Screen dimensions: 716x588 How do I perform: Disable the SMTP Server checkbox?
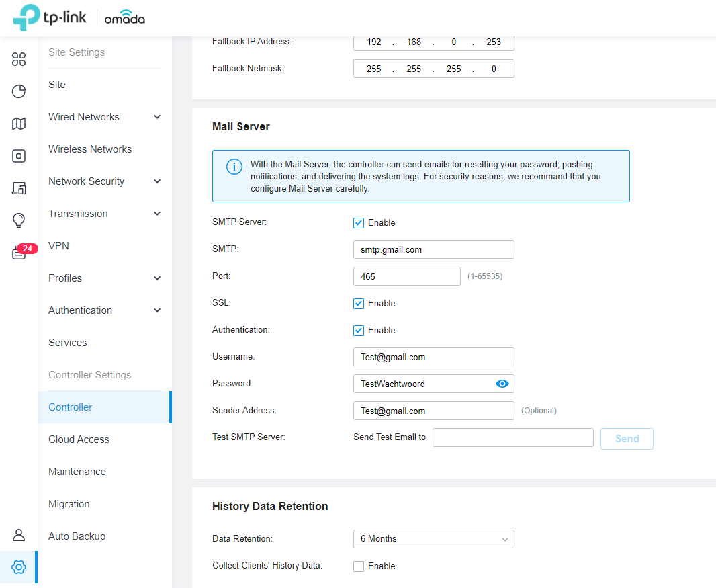pos(359,223)
